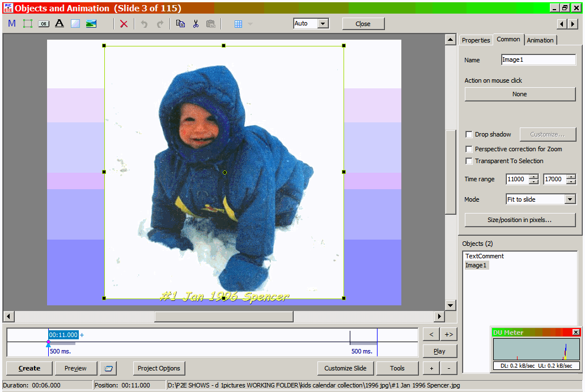Click the Redo arrow icon

[x=160, y=24]
